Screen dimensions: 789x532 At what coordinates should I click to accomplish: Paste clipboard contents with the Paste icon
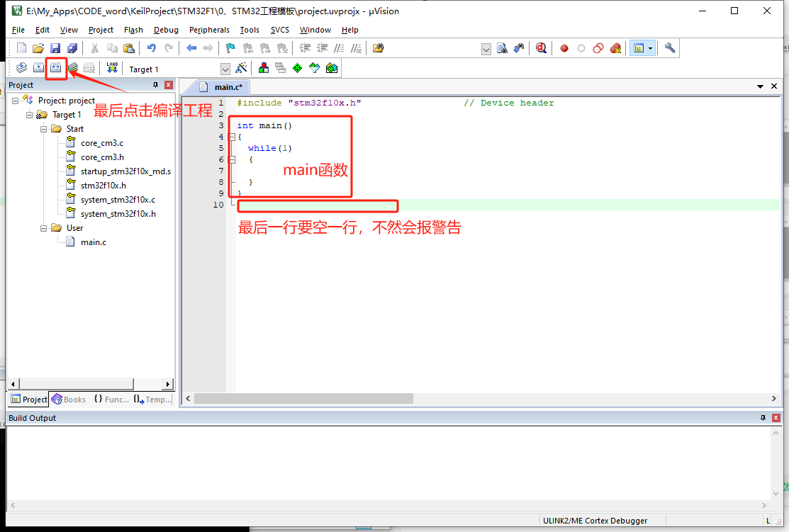(x=129, y=48)
